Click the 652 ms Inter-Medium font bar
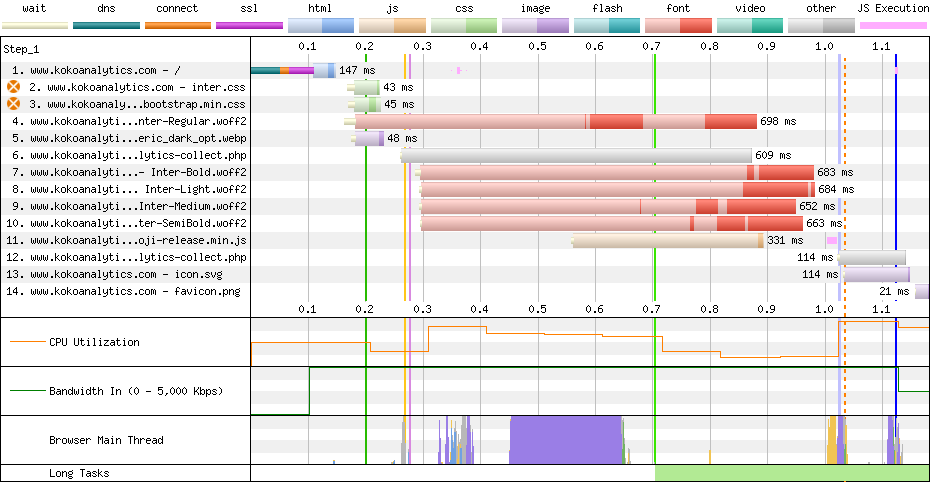 coord(607,206)
